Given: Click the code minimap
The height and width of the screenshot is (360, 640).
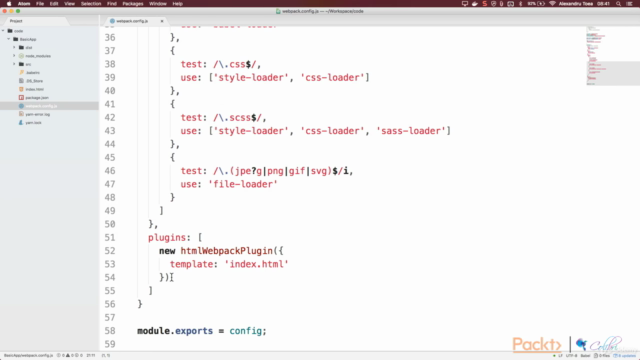Looking at the screenshot, I should tap(613, 56).
